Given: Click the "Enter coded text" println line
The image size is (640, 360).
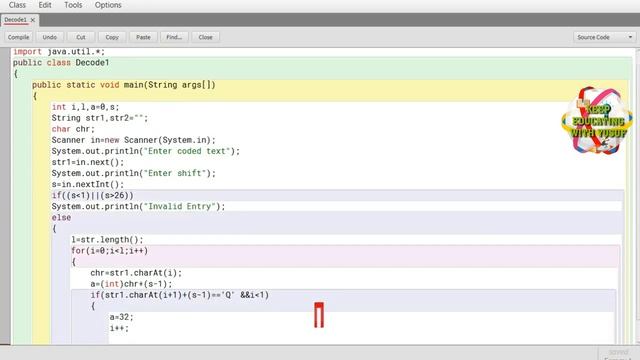Looking at the screenshot, I should (x=146, y=151).
